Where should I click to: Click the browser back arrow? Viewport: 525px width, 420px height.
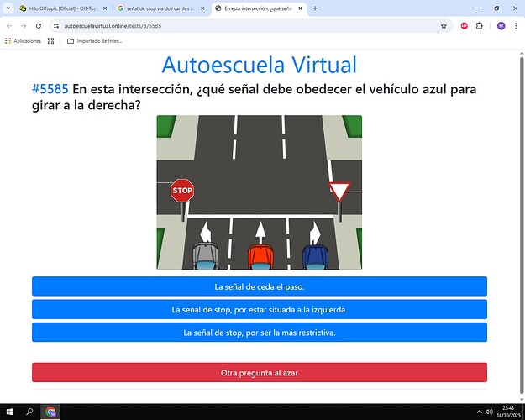tap(9, 26)
